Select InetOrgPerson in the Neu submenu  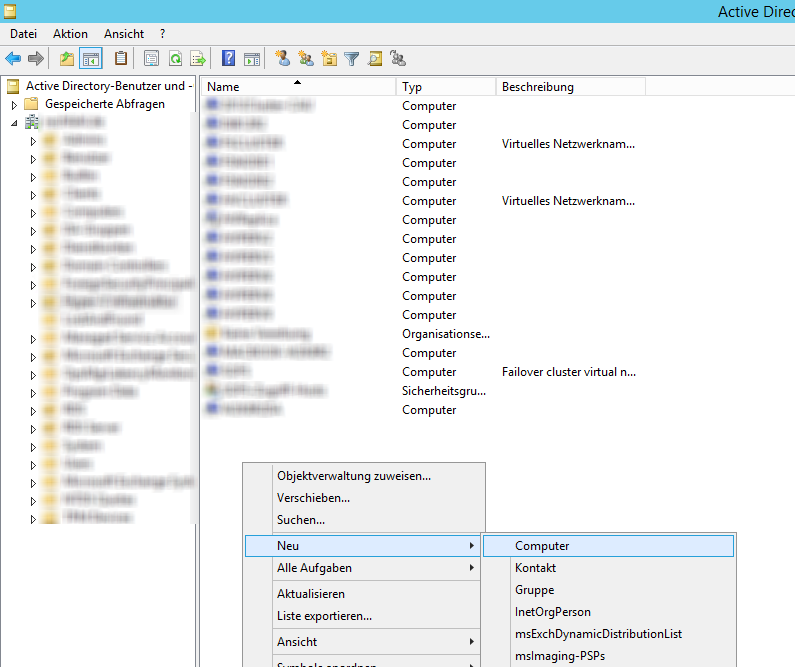[x=553, y=612]
